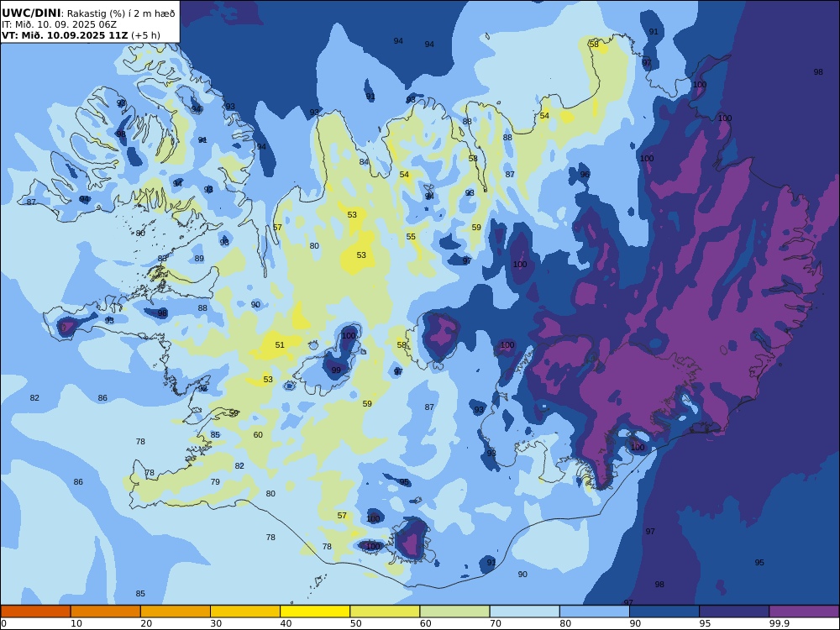The height and width of the screenshot is (630, 840).
Task: Click the 'VT: Mið. 10.09.2025 11Z' line
Action: [x=65, y=35]
